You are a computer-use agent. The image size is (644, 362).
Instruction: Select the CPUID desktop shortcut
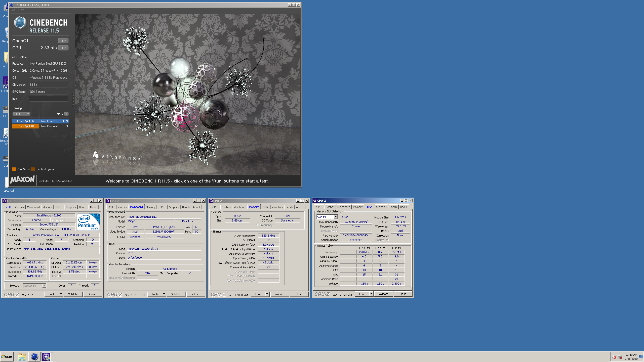[x=5, y=85]
